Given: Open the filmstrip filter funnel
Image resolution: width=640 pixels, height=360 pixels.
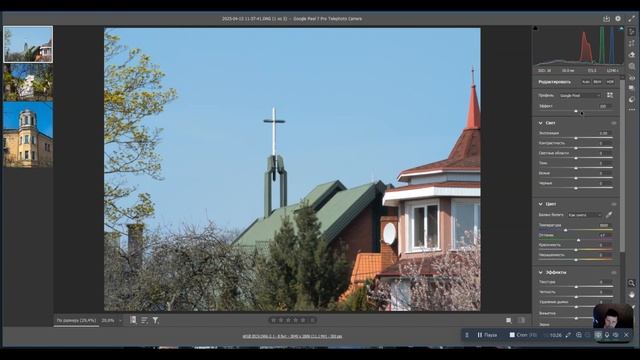Looking at the screenshot, I should click(x=156, y=320).
